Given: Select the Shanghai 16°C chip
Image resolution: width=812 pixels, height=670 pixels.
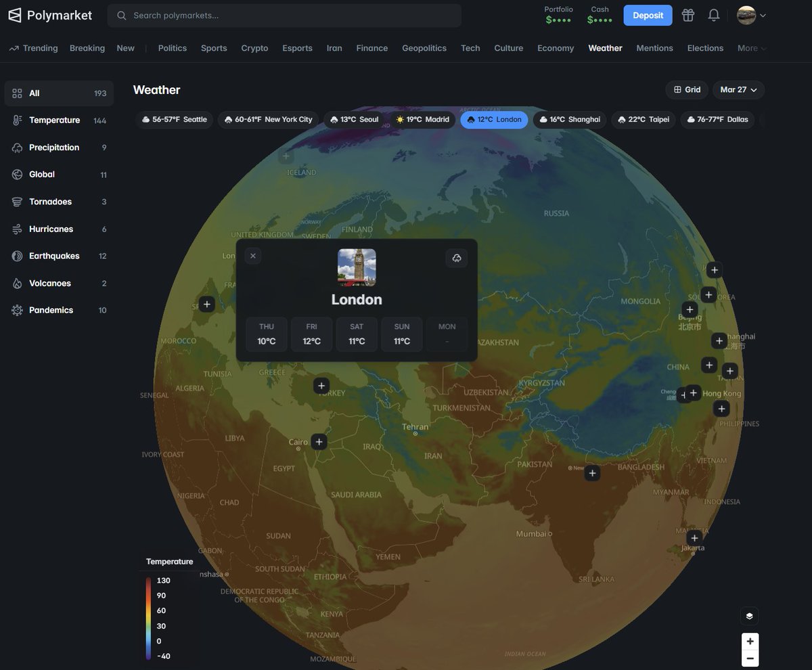Looking at the screenshot, I should [570, 120].
